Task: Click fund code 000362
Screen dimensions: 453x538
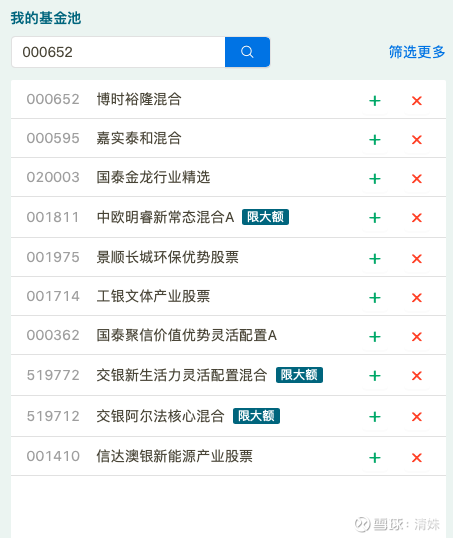Action: click(53, 335)
